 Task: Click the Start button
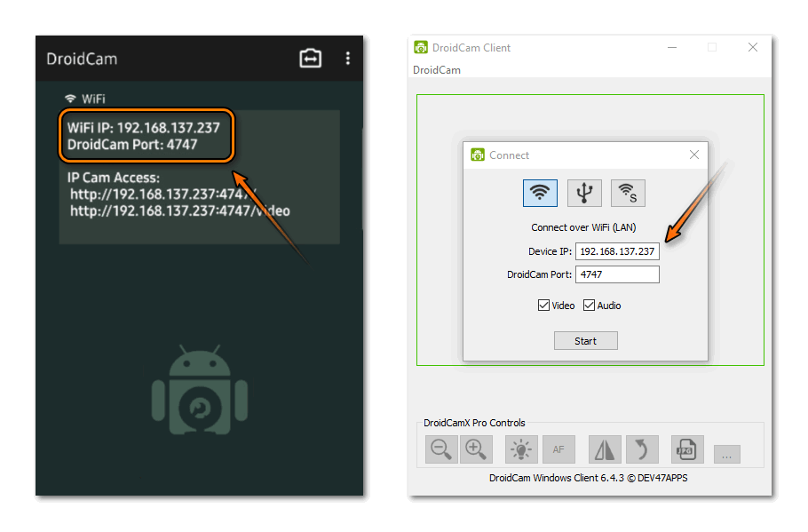click(586, 341)
